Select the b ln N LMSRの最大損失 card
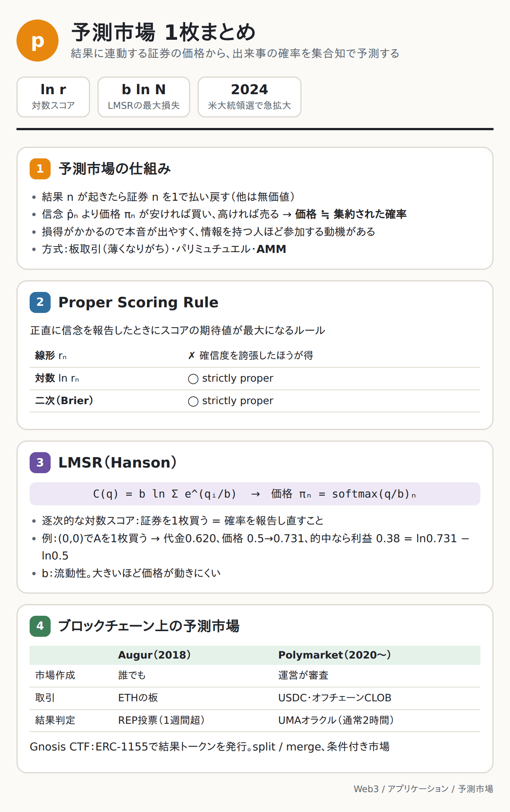 click(x=144, y=97)
